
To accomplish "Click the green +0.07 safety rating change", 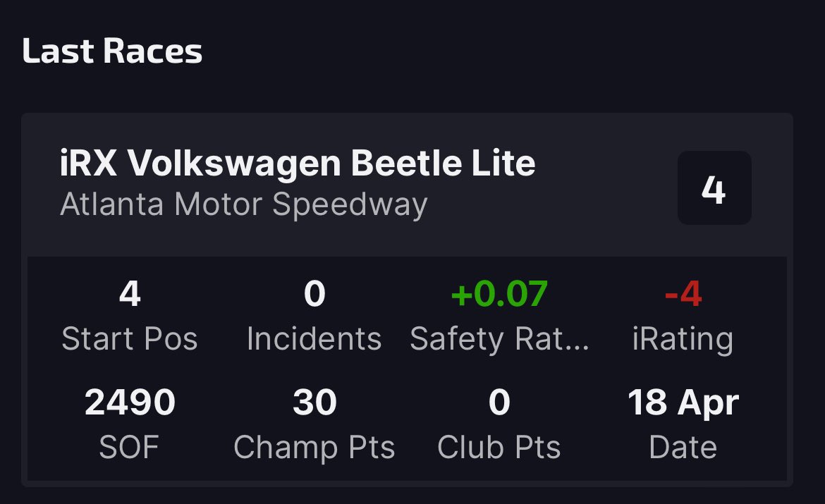I will (x=499, y=293).
